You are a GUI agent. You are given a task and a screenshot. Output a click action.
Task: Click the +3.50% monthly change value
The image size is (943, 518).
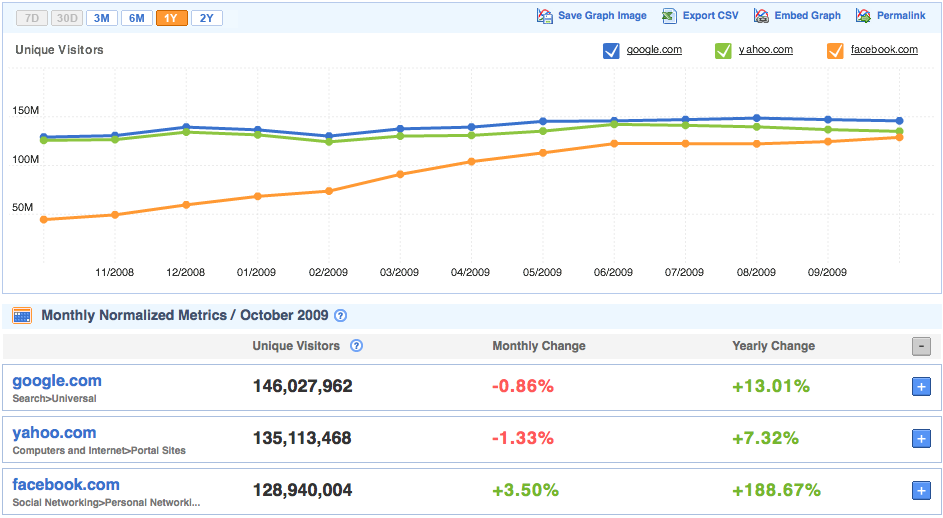(525, 490)
